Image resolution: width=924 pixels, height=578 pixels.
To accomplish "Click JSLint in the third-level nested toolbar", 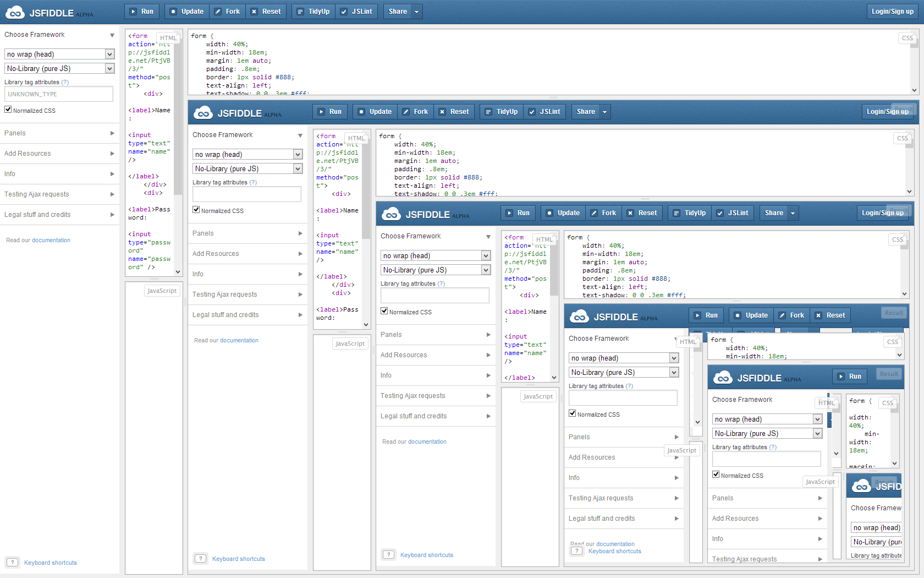I will (733, 213).
